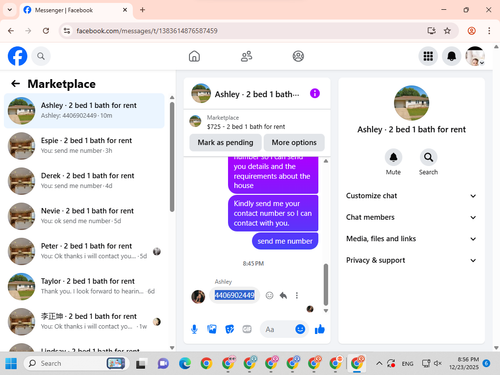Viewport: 500px width, 375px height.
Task: Click the chat messages scrollbar
Action: pos(326,284)
